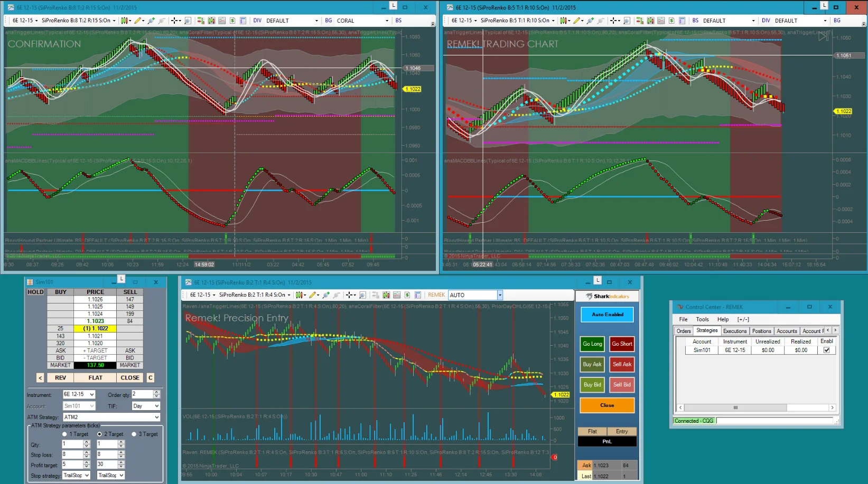This screenshot has width=868, height=484.
Task: Select drawing pencil tool in Confirmation chart
Action: pyautogui.click(x=138, y=21)
